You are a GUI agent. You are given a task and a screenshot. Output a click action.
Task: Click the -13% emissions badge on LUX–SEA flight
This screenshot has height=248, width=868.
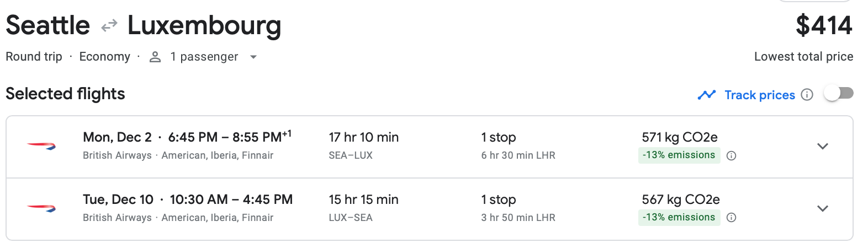click(679, 218)
